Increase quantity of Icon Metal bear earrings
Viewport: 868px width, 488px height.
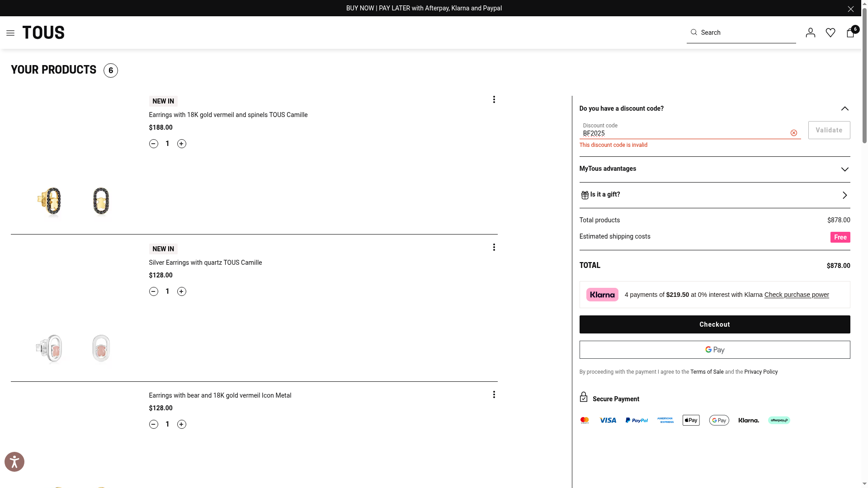point(182,424)
